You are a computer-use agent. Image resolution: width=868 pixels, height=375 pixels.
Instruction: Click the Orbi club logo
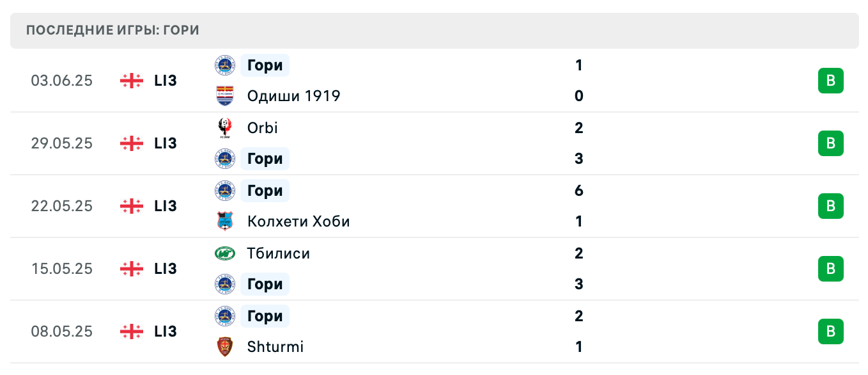pos(224,128)
